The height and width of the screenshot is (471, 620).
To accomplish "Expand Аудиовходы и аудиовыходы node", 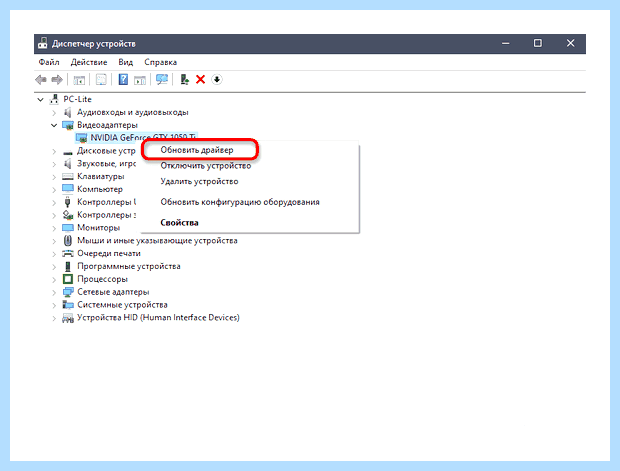I will pyautogui.click(x=54, y=113).
